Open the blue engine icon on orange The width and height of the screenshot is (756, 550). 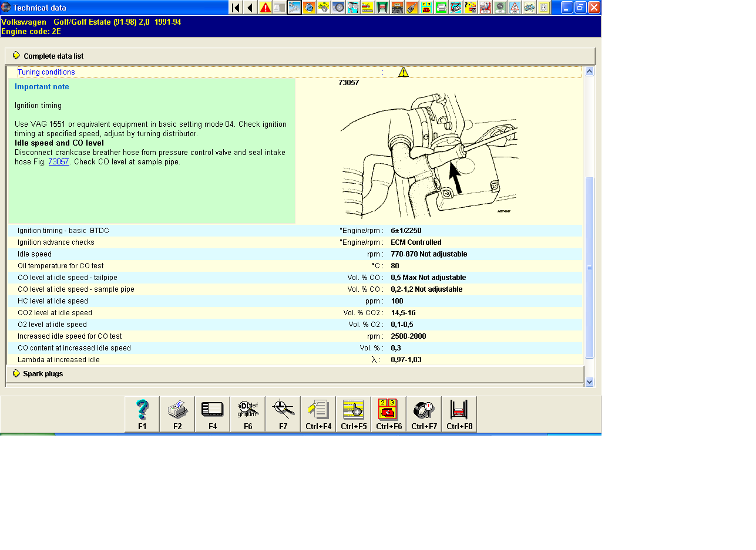click(x=309, y=8)
